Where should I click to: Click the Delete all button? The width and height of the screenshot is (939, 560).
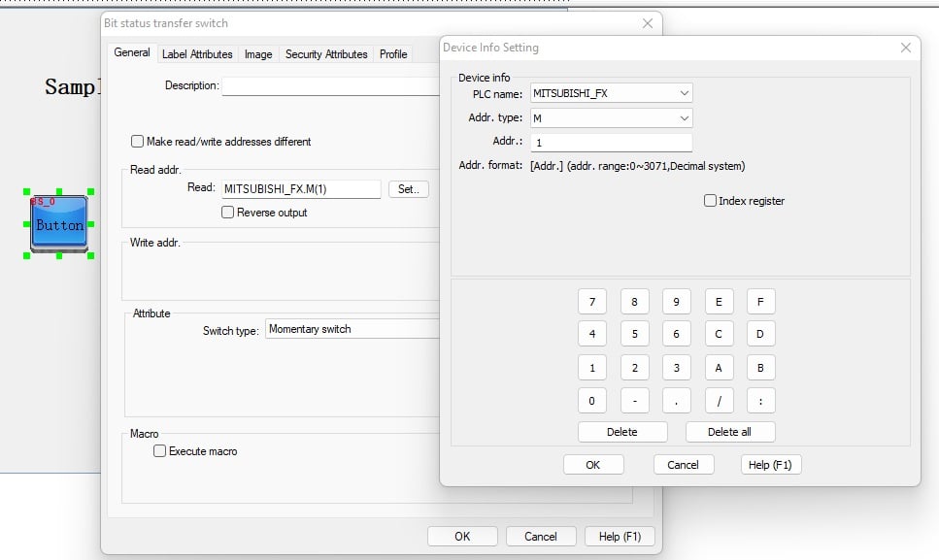(730, 431)
